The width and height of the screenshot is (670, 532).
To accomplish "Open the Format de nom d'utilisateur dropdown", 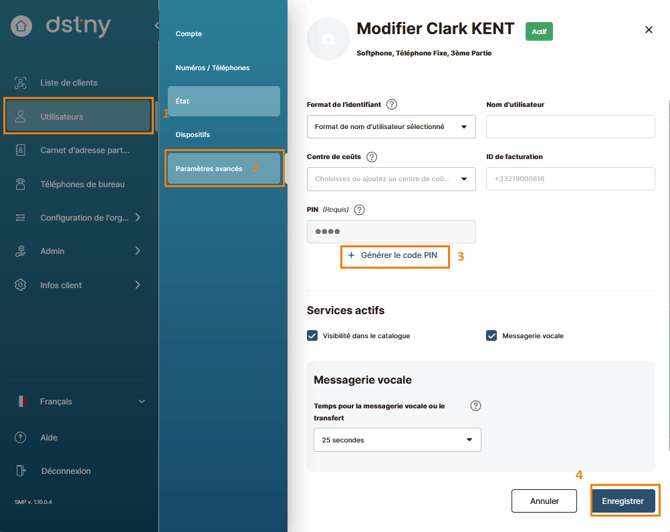I will click(391, 126).
